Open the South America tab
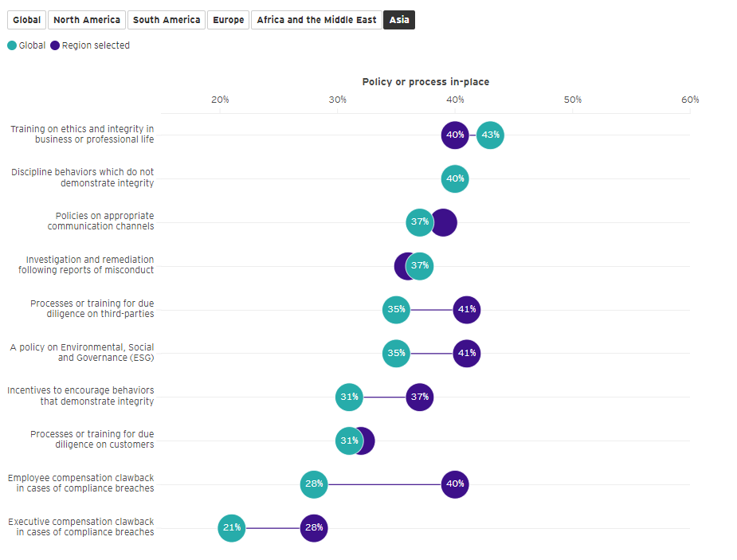Viewport: 737px width, 560px height. [167, 20]
